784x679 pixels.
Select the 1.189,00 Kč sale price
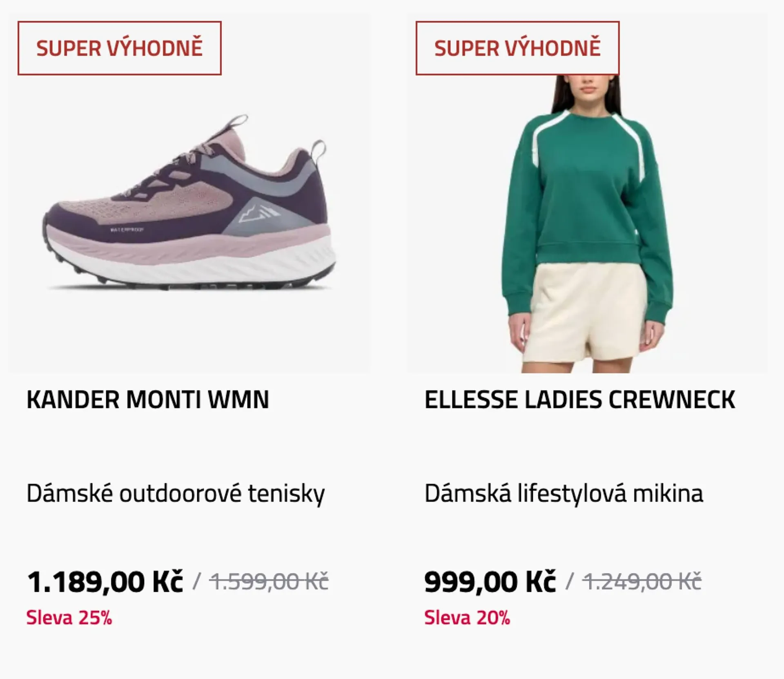(x=105, y=581)
